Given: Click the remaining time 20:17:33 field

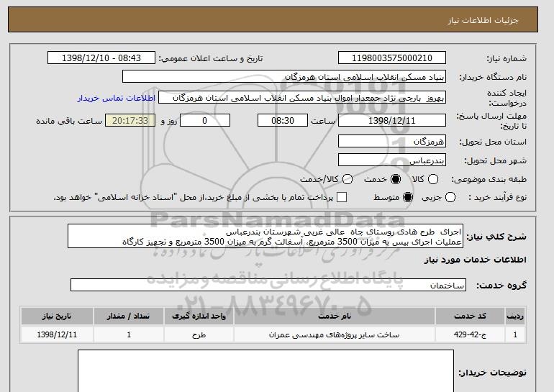Looking at the screenshot, I should tap(130, 120).
